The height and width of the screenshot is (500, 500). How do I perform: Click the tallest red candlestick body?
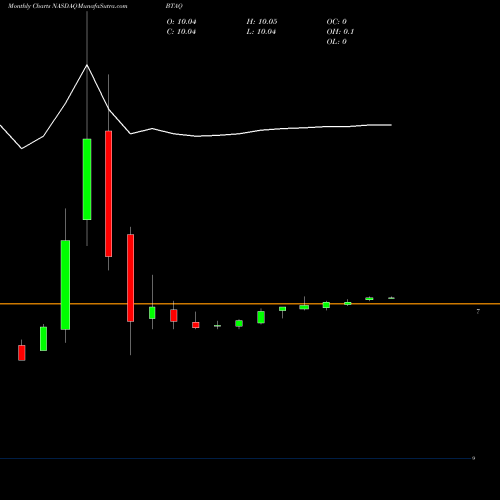(109, 194)
